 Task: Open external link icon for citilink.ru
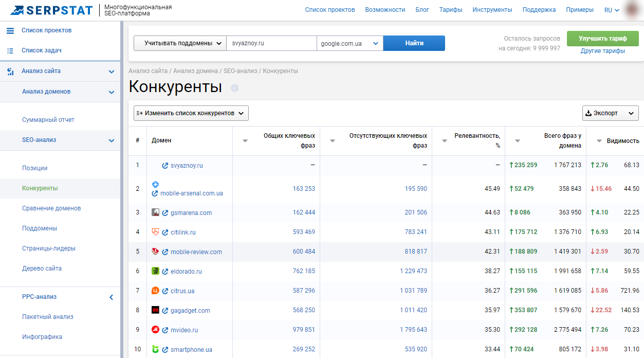[x=165, y=232]
